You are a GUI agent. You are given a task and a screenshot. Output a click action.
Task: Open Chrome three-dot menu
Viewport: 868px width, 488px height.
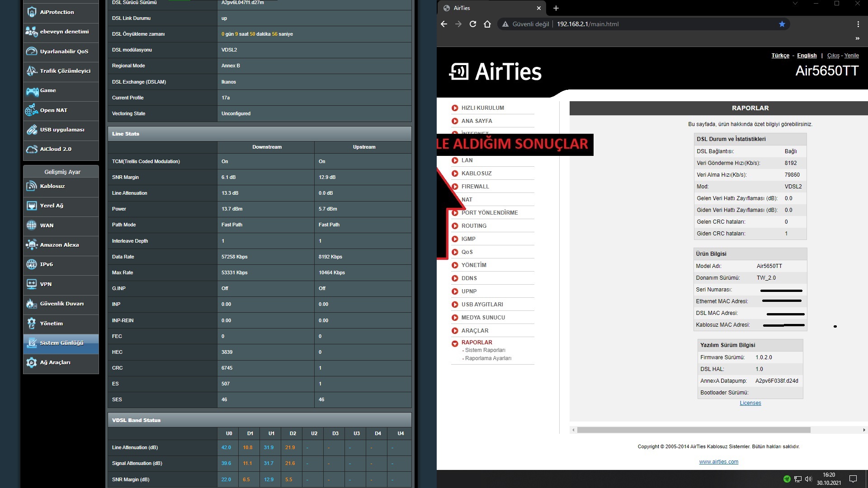(858, 24)
